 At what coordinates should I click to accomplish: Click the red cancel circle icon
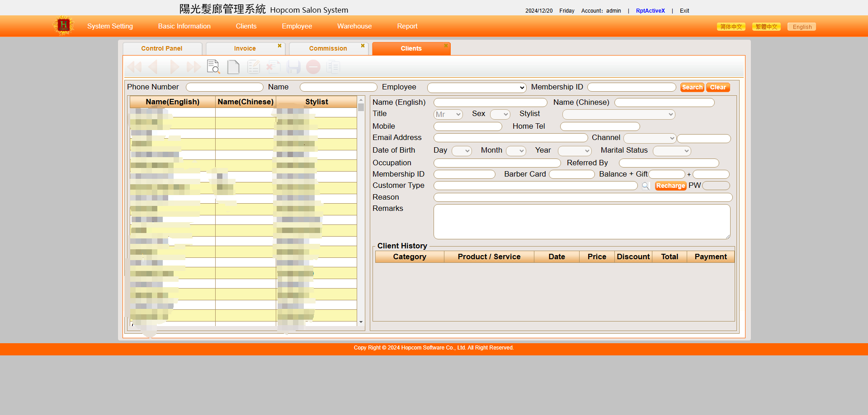coord(313,67)
